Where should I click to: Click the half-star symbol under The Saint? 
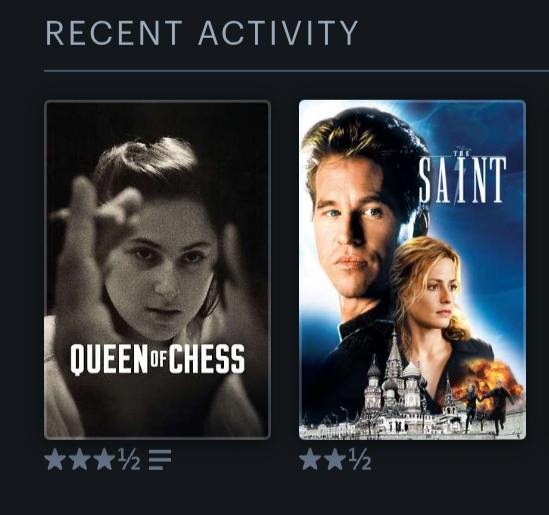pos(359,459)
